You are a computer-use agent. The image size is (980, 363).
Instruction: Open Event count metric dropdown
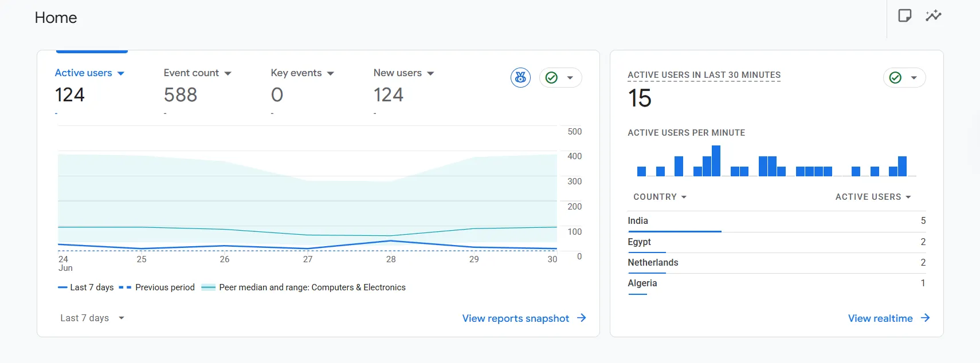tap(198, 73)
